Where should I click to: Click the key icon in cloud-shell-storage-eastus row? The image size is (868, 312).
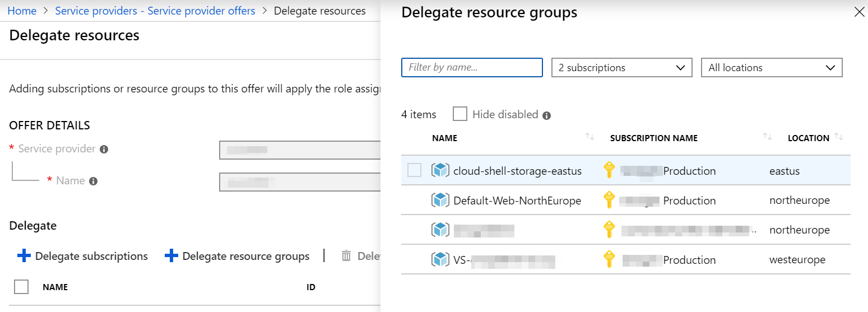(609, 170)
